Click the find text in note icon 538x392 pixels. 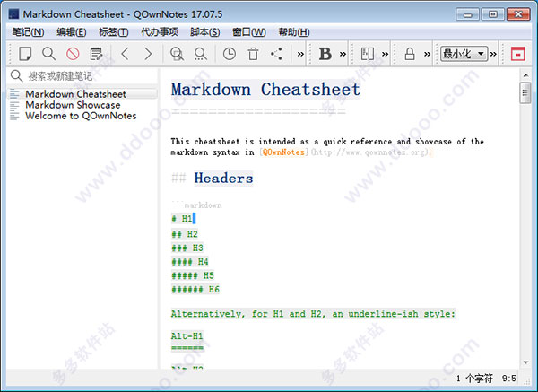(x=177, y=54)
